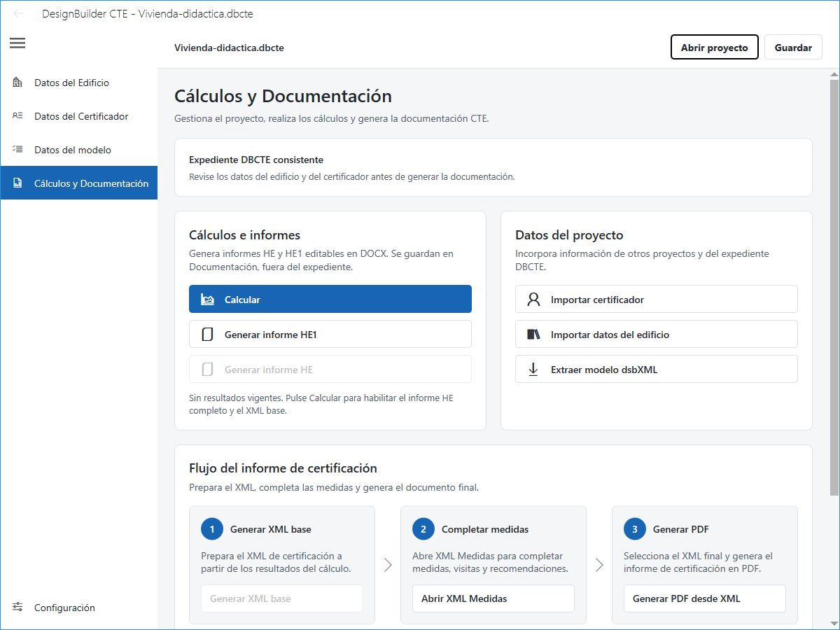This screenshot has height=630, width=840.
Task: Click the books icon on Importar datos del edificio
Action: pos(533,335)
